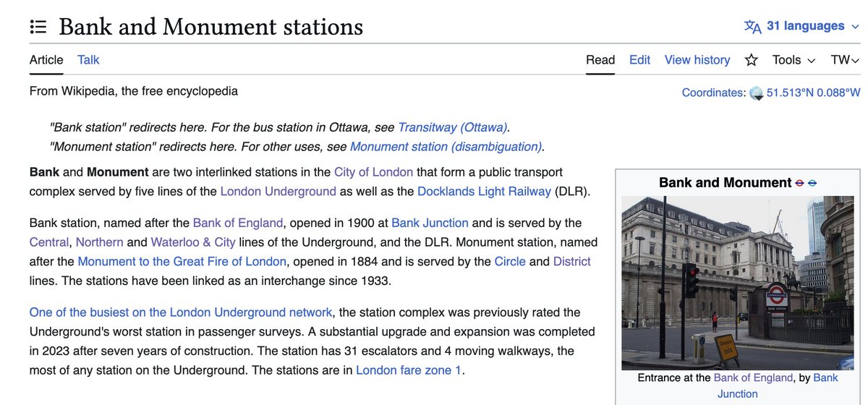Open the Tools dropdown menu
The image size is (868, 405).
click(793, 60)
